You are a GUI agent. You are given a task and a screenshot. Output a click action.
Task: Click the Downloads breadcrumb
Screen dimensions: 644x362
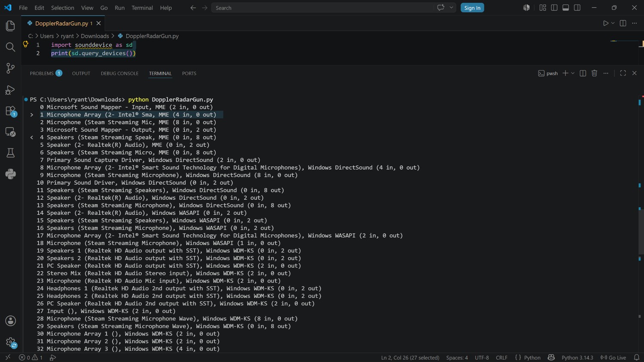point(95,36)
